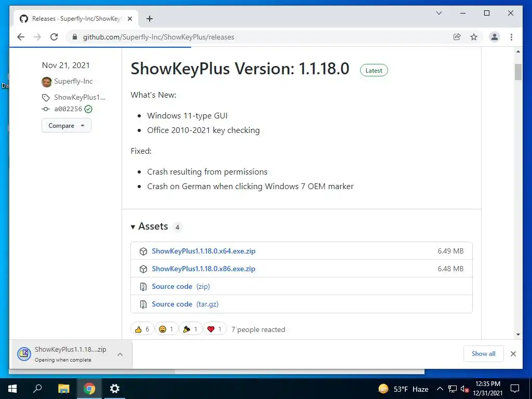532x399 pixels.
Task: Open File Explorer from taskbar
Action: coord(63,389)
